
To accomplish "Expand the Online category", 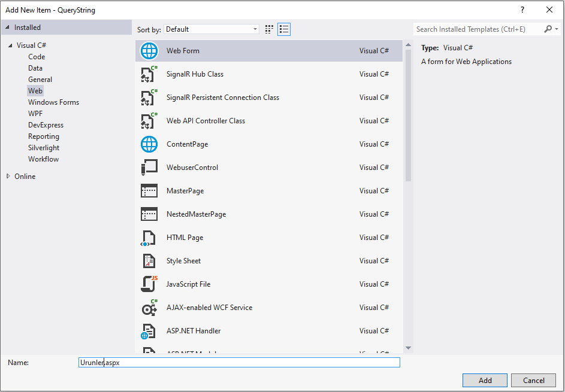I will 8,177.
